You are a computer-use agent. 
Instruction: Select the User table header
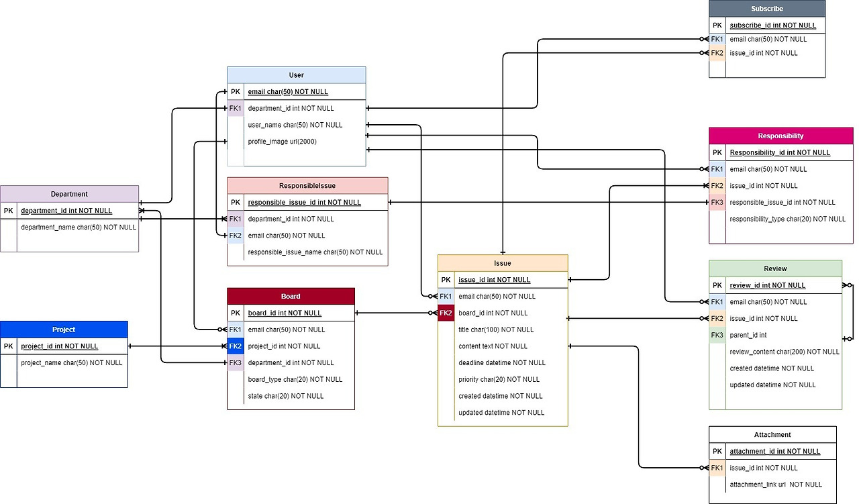pos(297,75)
